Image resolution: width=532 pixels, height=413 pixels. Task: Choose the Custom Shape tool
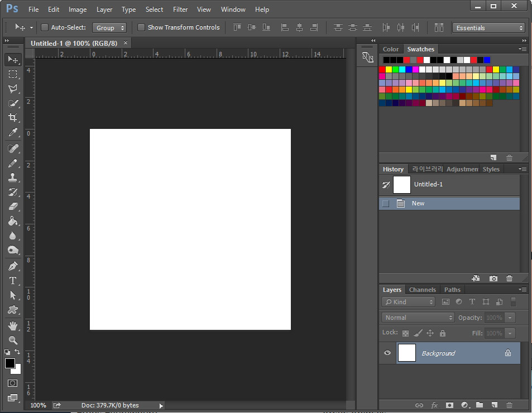tap(13, 310)
